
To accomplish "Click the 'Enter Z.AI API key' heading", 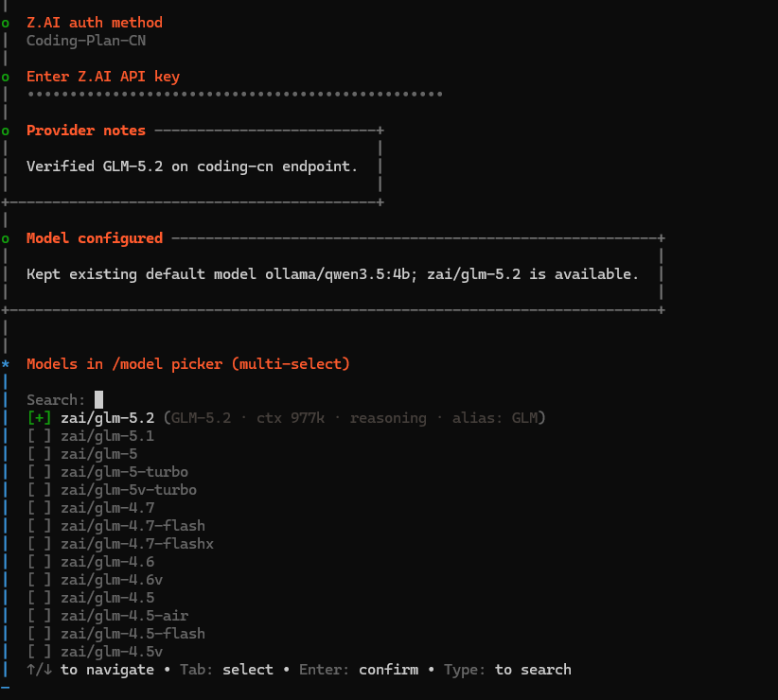I will coord(103,77).
